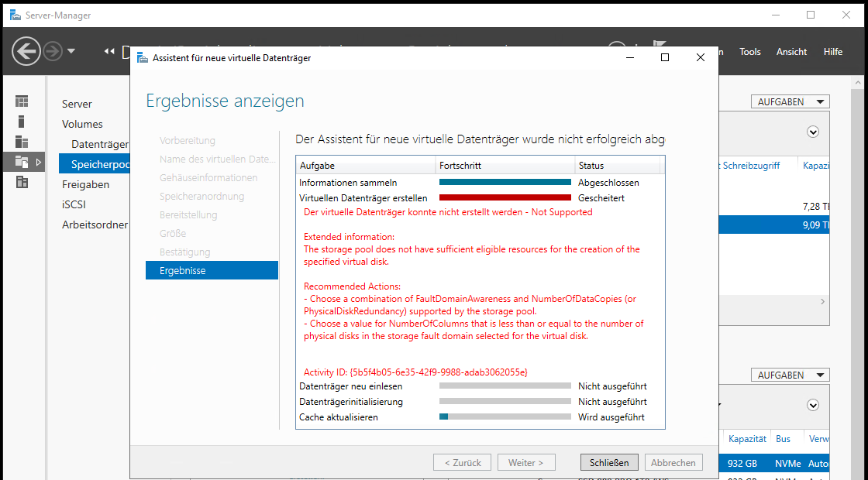Image resolution: width=868 pixels, height=480 pixels.
Task: Select Datenträger in the navigation pane
Action: [100, 144]
